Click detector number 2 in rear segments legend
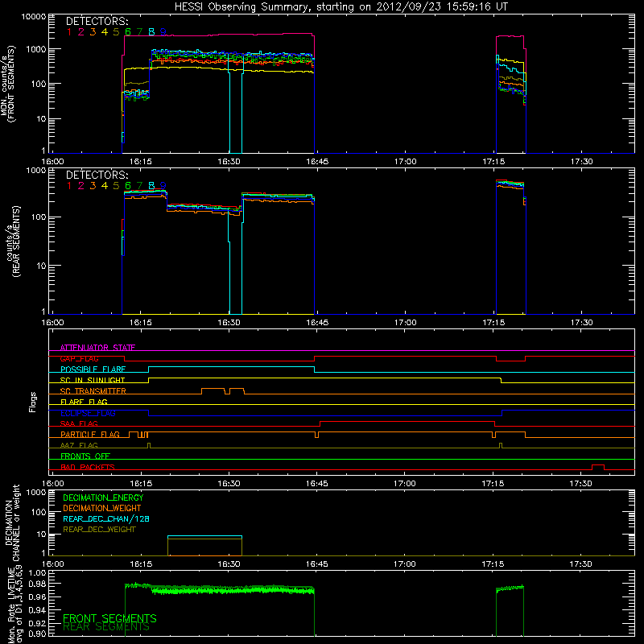Screen dimensions: 644x644 tap(81, 186)
